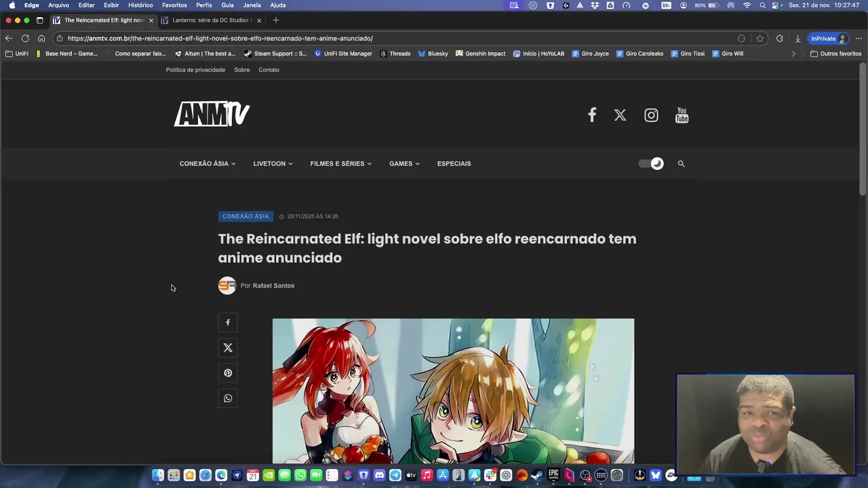The image size is (868, 488).
Task: Open ANMTV Instagram icon in header
Action: [x=651, y=115]
